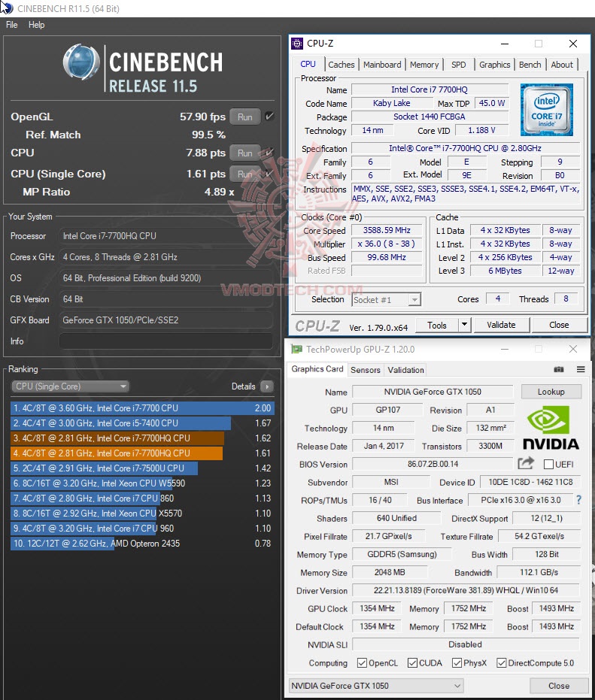Select ranking row Intel Xeon CPU W5590
Image resolution: width=595 pixels, height=700 pixels.
point(142,483)
